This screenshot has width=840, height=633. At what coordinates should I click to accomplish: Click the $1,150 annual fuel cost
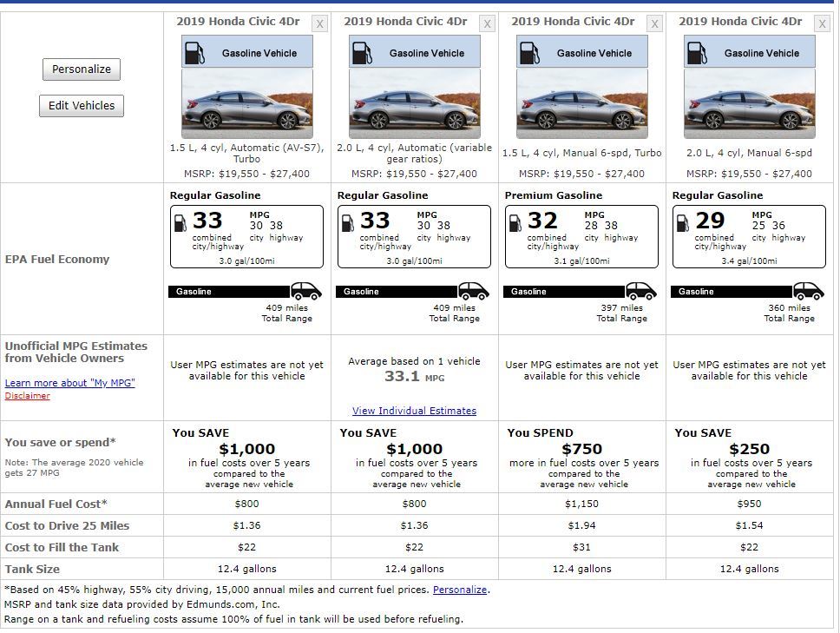(x=581, y=504)
